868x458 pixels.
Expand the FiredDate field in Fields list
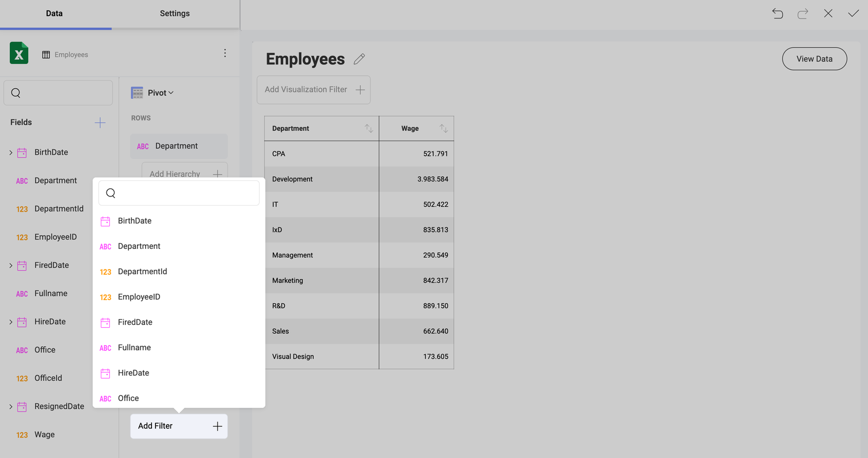tap(10, 266)
